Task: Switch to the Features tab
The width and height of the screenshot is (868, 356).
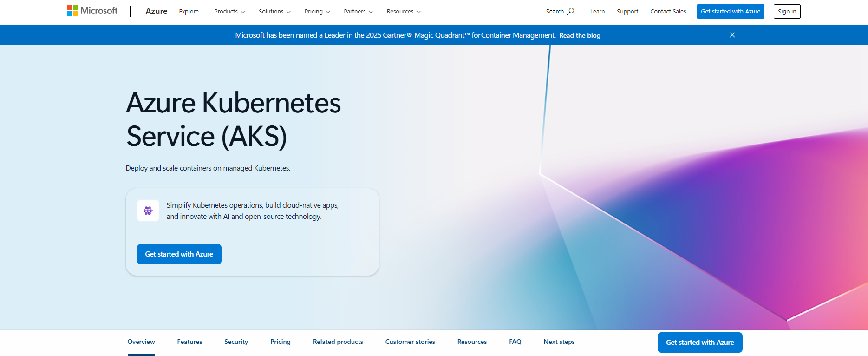Action: tap(189, 342)
